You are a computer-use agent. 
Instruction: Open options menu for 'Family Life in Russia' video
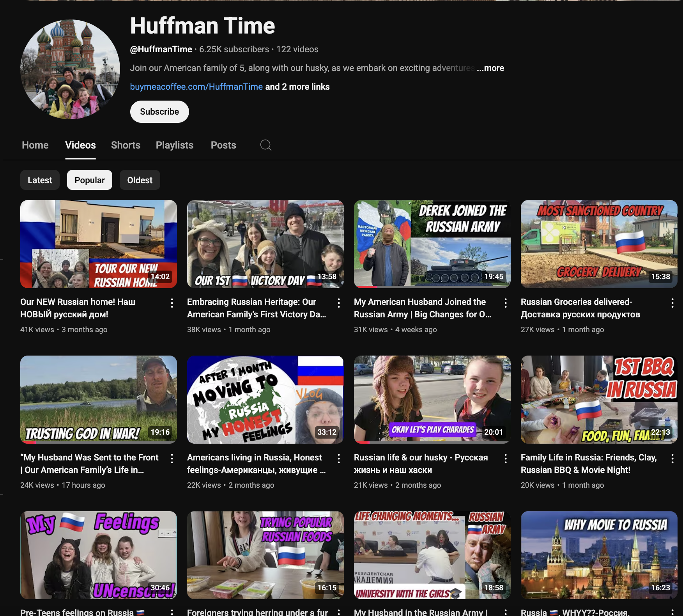[x=672, y=458]
